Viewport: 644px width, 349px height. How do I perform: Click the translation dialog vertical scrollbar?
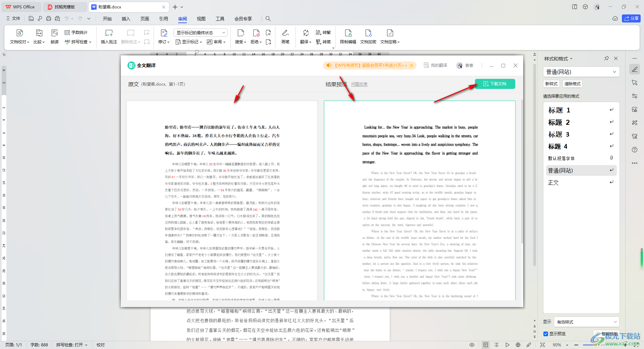pos(522,171)
